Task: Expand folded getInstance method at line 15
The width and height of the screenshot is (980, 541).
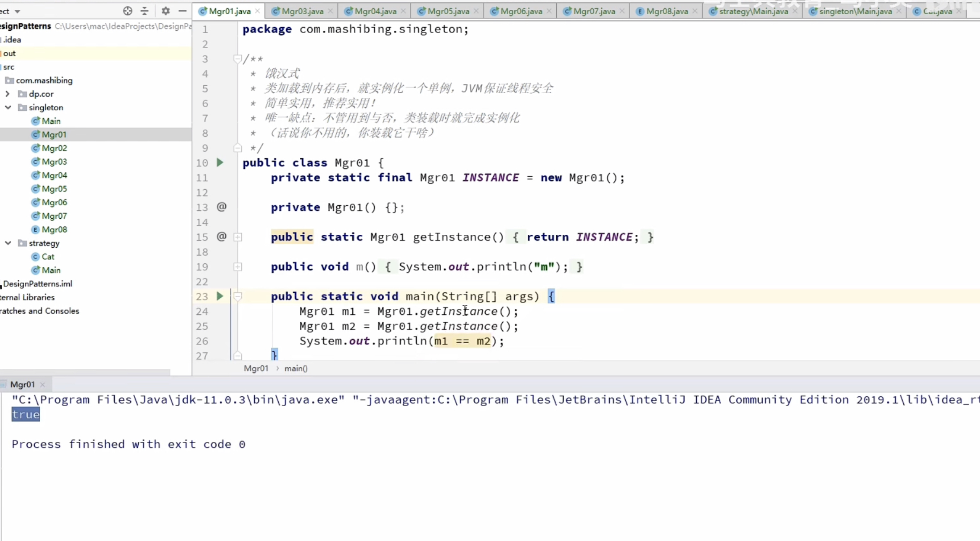Action: (238, 237)
